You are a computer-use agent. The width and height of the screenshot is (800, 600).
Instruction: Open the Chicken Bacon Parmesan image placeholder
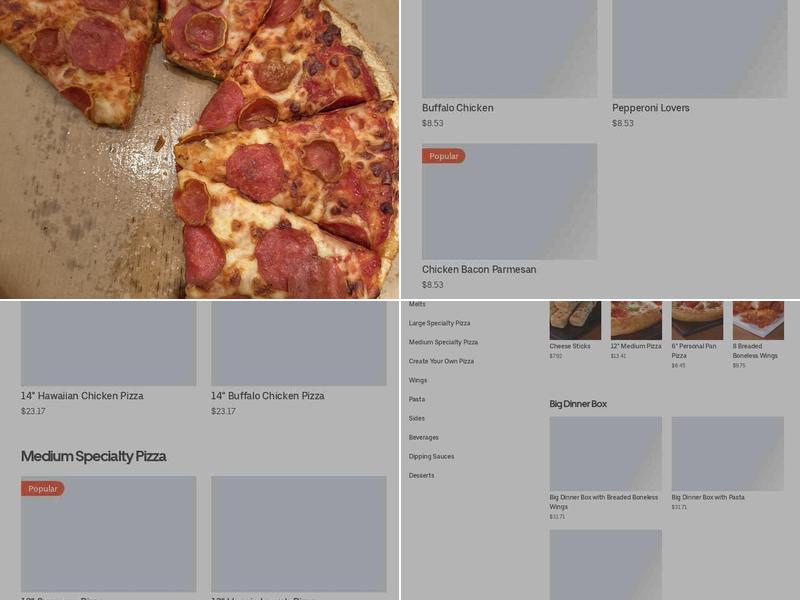click(509, 202)
